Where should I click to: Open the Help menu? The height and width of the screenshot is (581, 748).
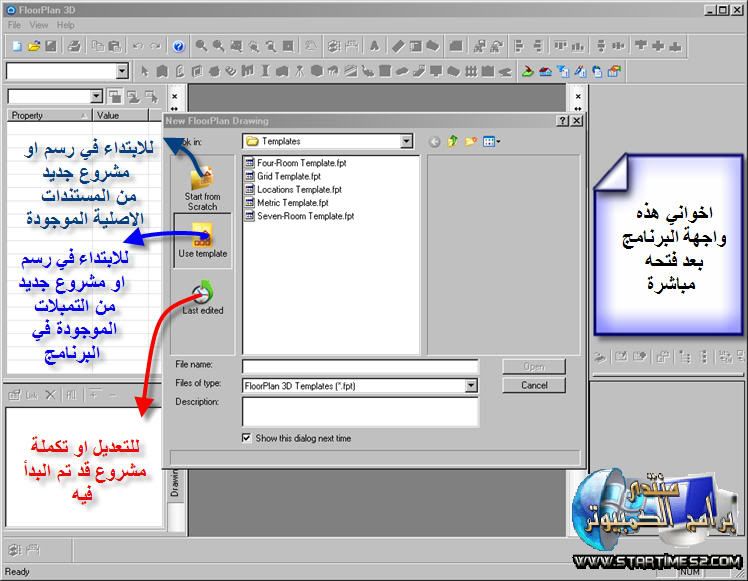[65, 25]
